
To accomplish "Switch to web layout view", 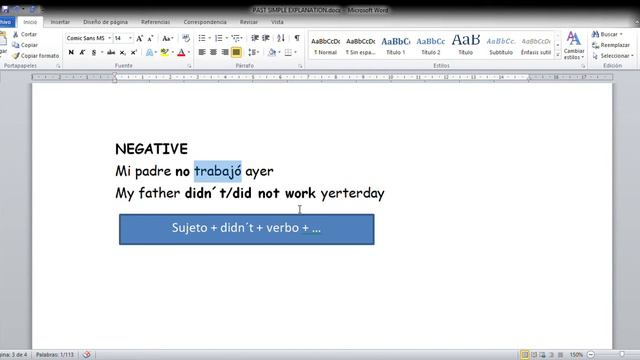I will [x=542, y=355].
